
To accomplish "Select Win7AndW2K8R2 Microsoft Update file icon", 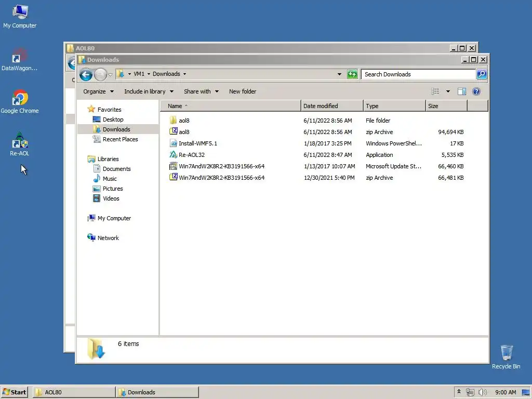I will pos(174,166).
